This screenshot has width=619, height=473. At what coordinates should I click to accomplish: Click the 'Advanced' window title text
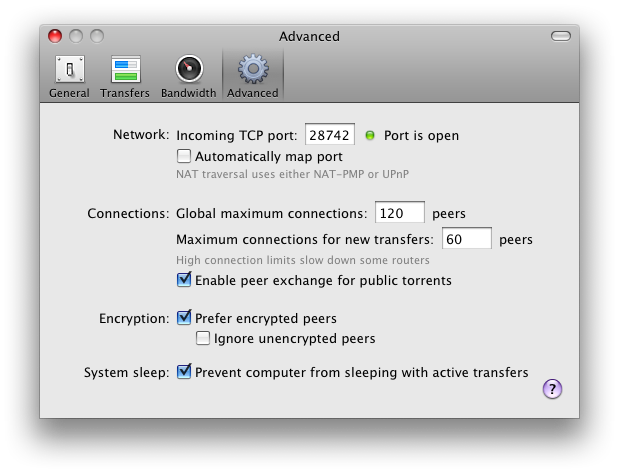pos(309,36)
